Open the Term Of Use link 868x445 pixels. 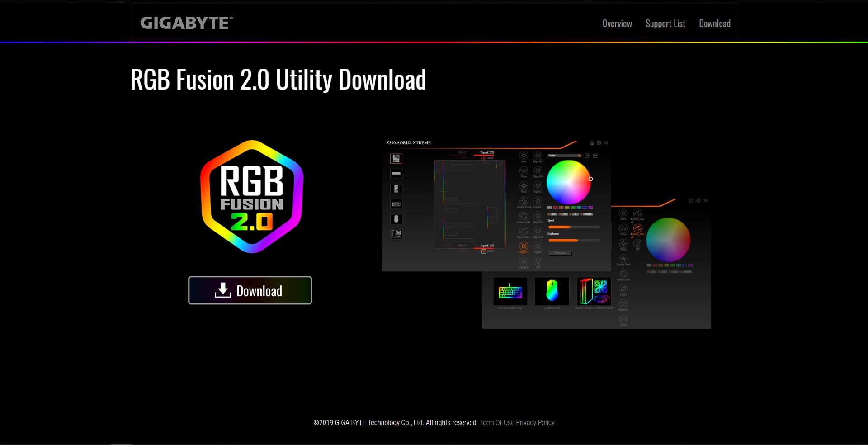[497, 422]
